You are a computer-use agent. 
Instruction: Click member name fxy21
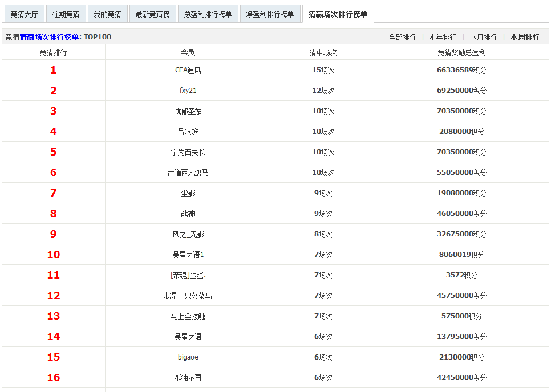188,91
